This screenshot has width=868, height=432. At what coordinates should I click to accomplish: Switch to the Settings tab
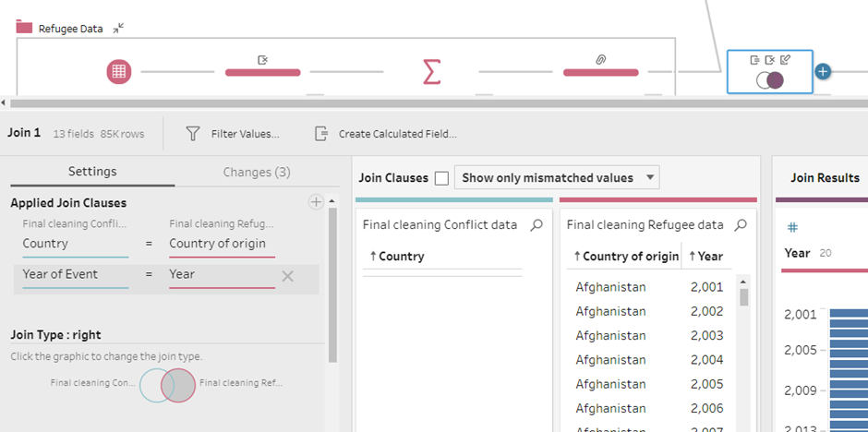click(92, 172)
